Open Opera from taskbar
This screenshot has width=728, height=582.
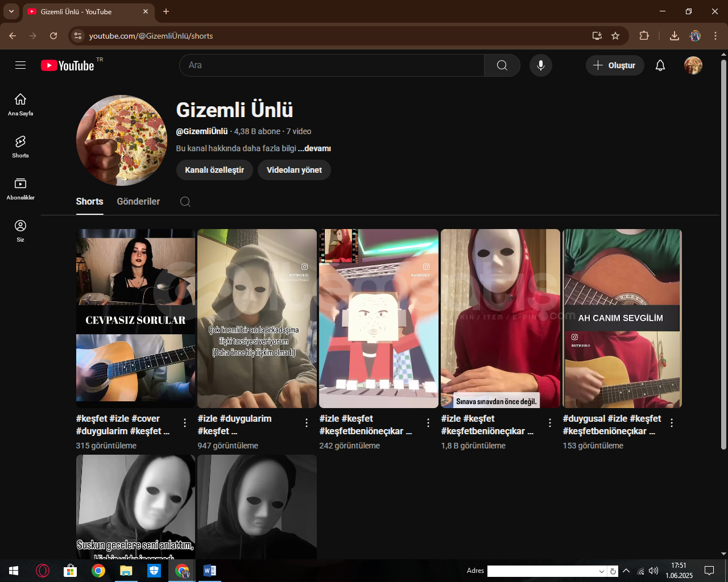[x=43, y=571]
